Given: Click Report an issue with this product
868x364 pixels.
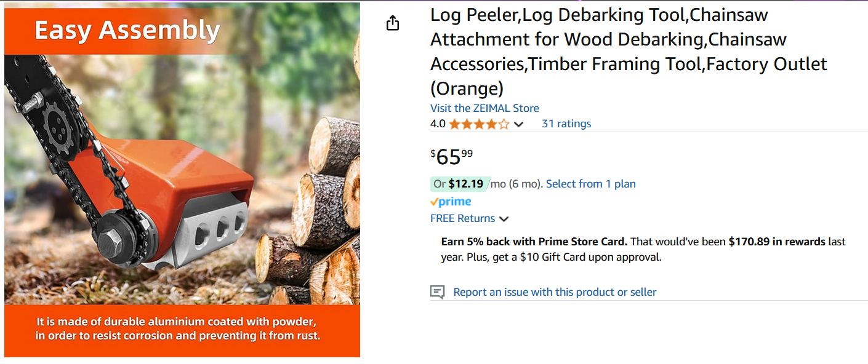Looking at the screenshot, I should click(x=555, y=292).
